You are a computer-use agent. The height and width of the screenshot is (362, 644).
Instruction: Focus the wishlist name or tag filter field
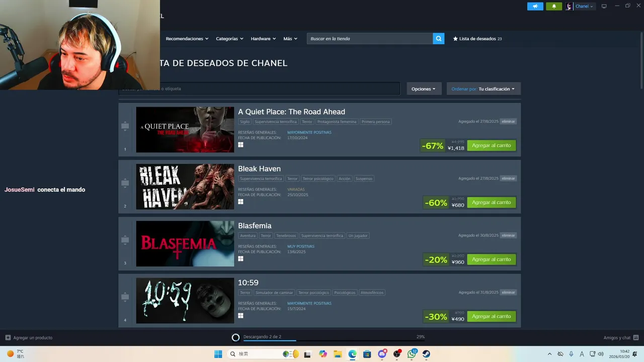259,88
